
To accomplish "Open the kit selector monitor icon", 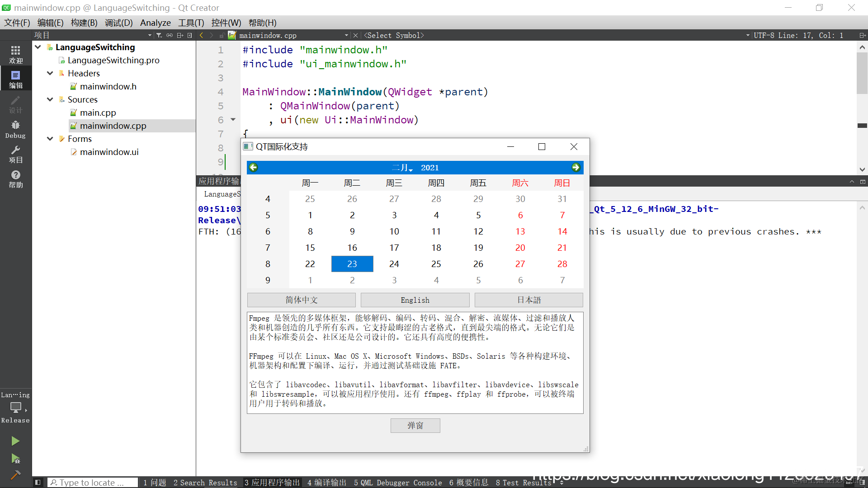I will coord(16,408).
